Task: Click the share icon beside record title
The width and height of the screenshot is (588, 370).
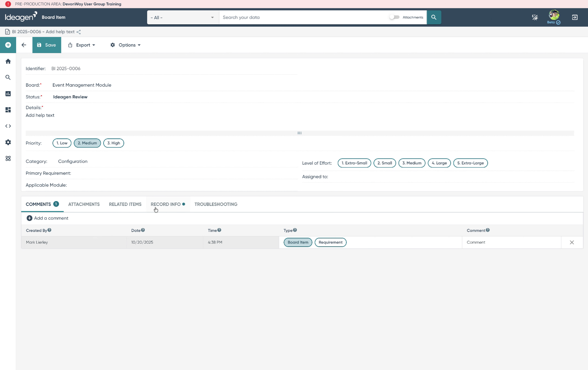Action: (79, 32)
